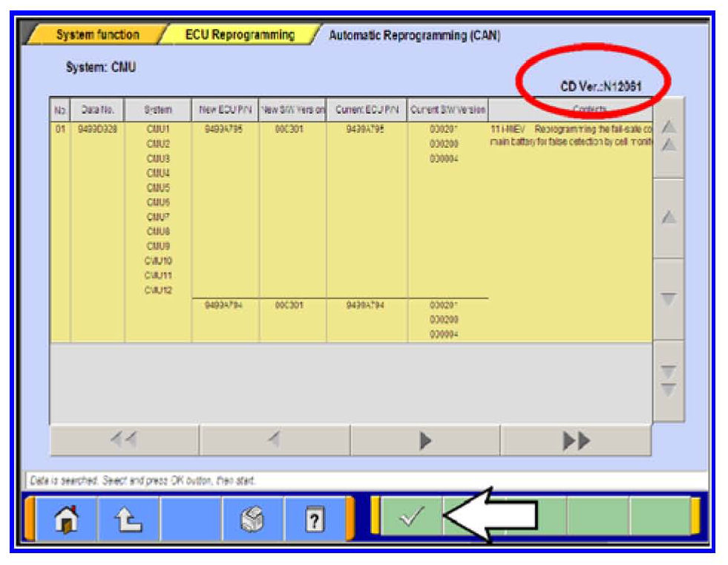
Task: Return to first page with double-left arrow
Action: 124,441
